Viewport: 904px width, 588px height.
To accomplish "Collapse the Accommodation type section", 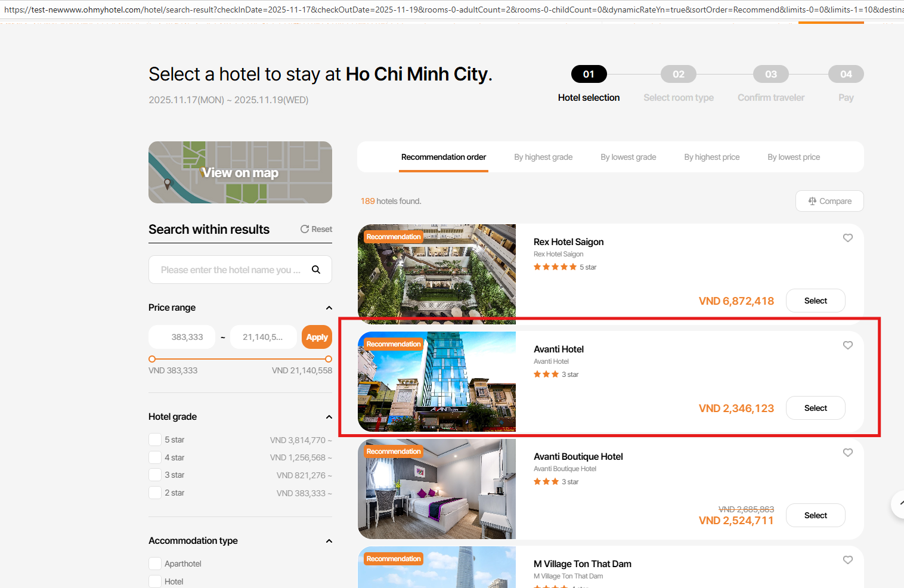I will [329, 541].
